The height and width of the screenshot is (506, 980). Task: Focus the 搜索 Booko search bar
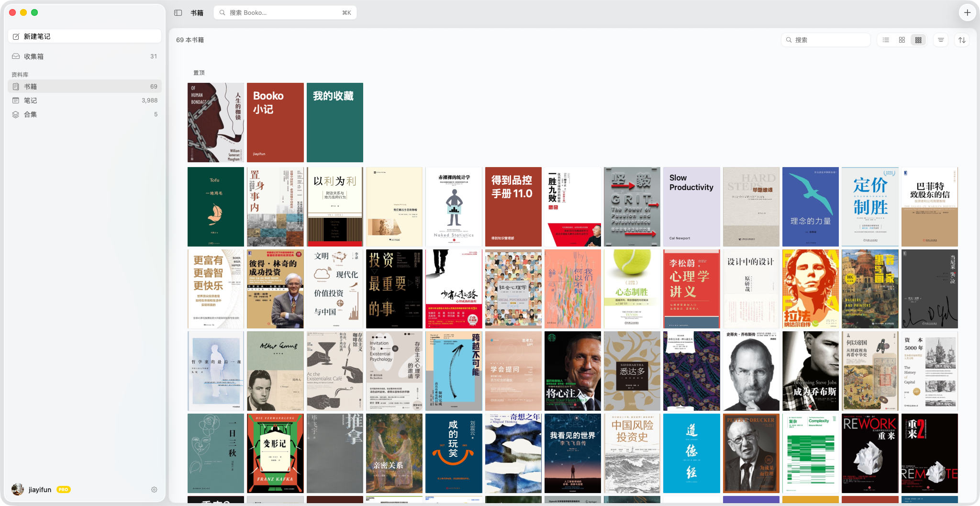[285, 13]
